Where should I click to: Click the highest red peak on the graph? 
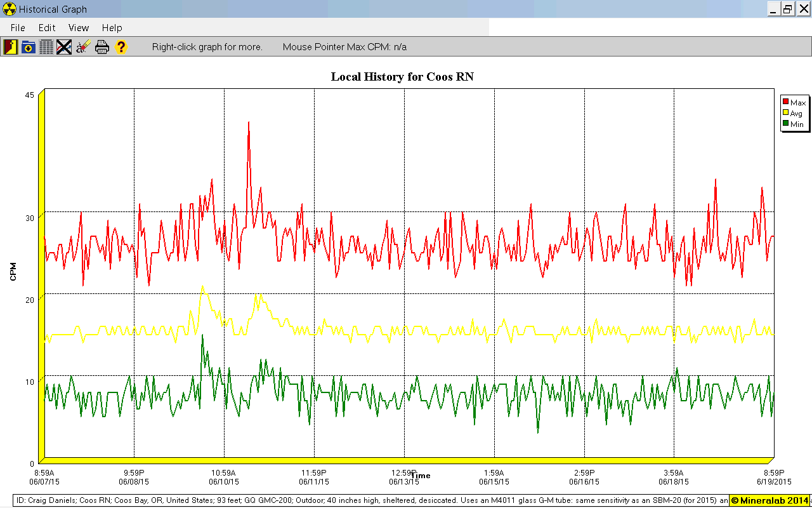[249, 123]
